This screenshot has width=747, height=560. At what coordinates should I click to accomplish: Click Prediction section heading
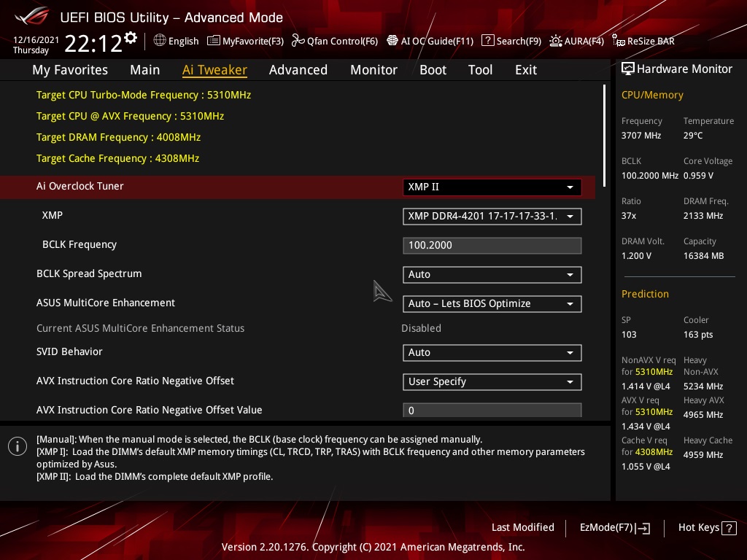(x=645, y=295)
